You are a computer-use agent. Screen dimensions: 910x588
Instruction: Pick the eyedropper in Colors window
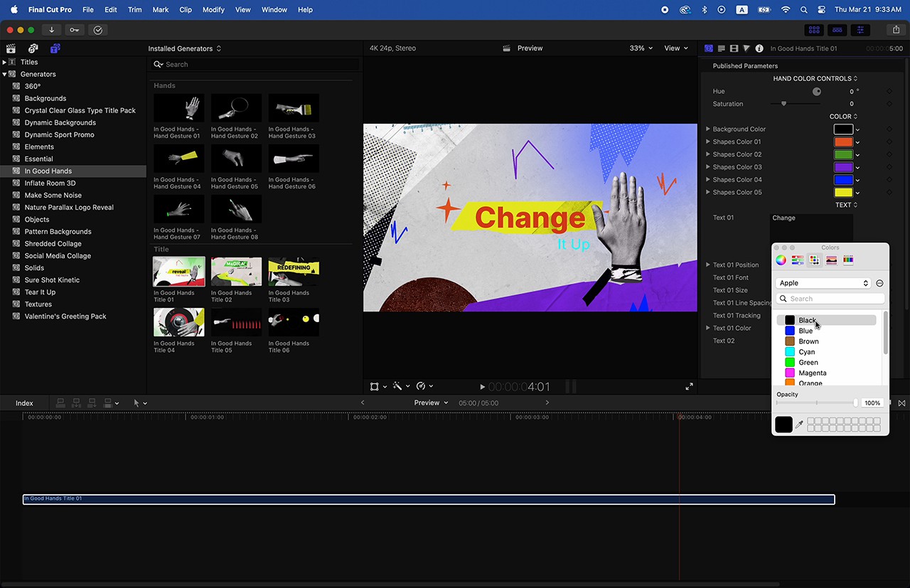click(x=799, y=424)
